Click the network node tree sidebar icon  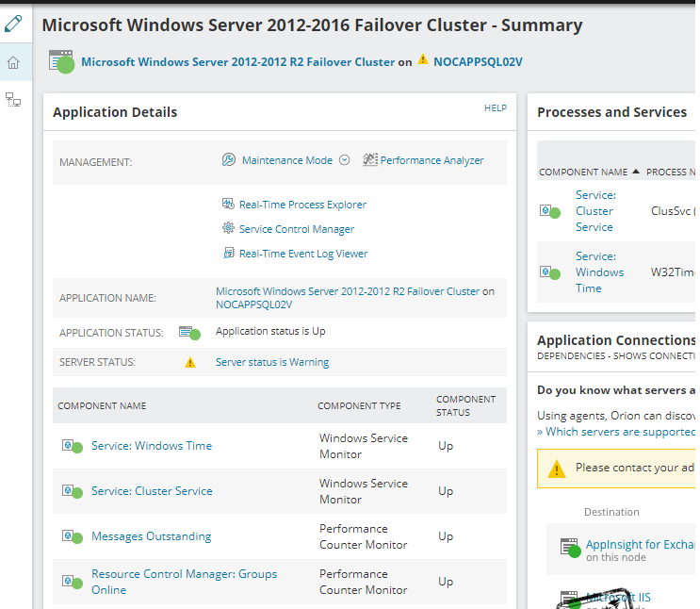13,99
